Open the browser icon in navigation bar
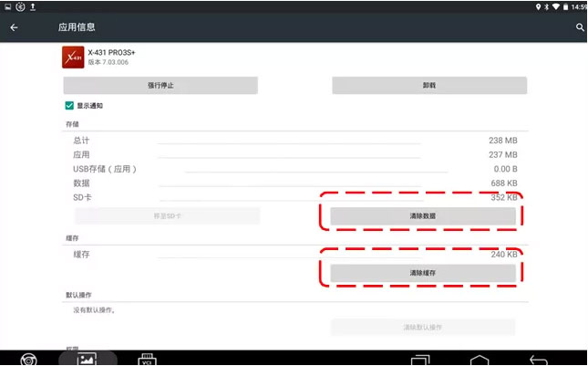The image size is (588, 366). coord(28,360)
